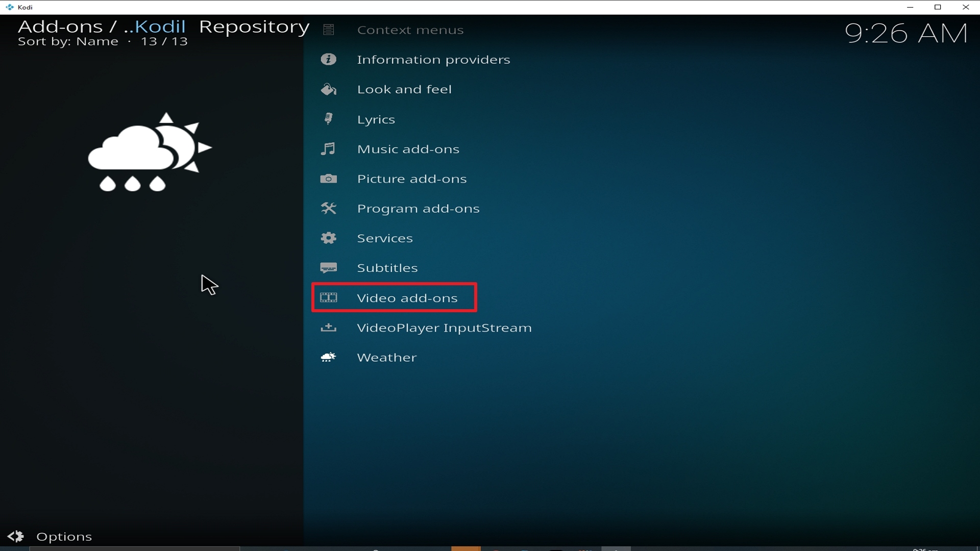The image size is (980, 551).
Task: Click the Lyrics microphone icon
Action: (x=329, y=119)
